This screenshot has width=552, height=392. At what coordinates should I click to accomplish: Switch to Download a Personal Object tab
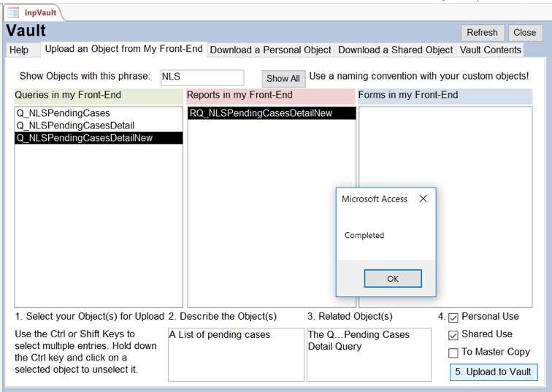point(271,50)
